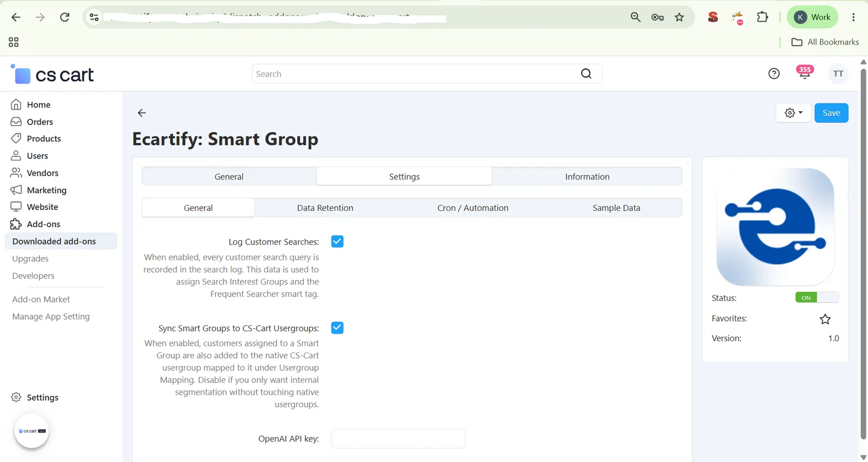The width and height of the screenshot is (868, 462).
Task: Go to Upgrades in sidebar
Action: click(x=30, y=259)
